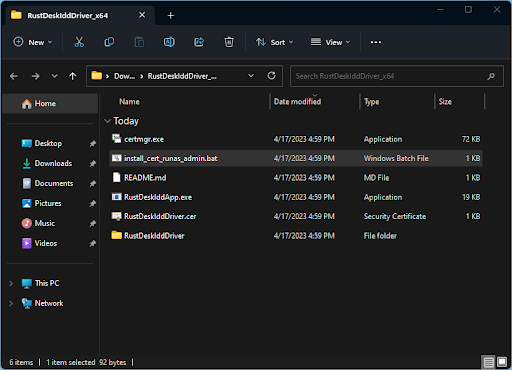Click the RustDeskIddDriver.cer certificate icon
Viewport: 512px width, 370px height.
(116, 216)
